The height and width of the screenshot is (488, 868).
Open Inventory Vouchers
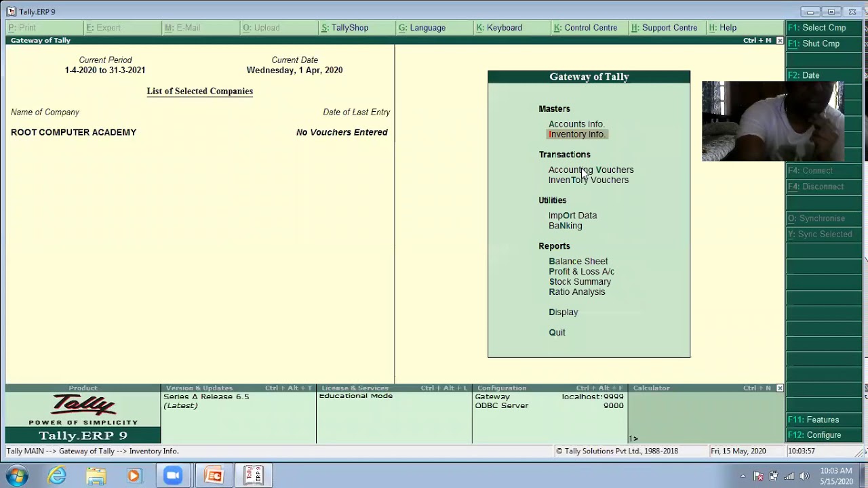589,180
